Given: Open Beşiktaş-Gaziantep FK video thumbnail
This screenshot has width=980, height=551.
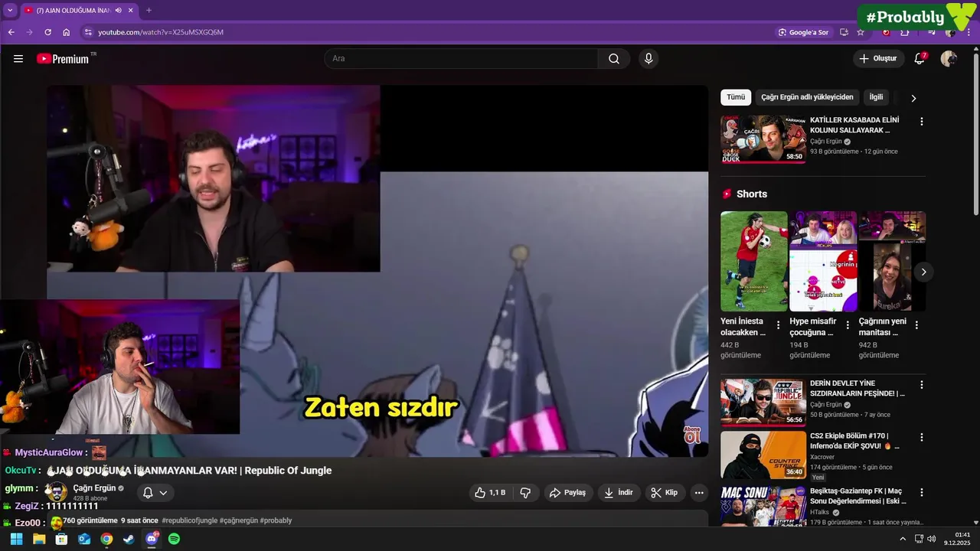Looking at the screenshot, I should (x=763, y=507).
